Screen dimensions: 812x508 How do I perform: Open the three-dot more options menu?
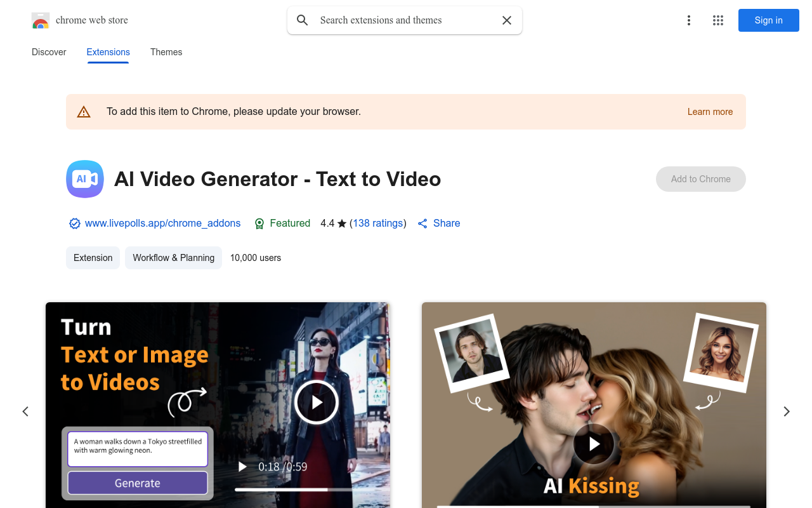pyautogui.click(x=689, y=20)
